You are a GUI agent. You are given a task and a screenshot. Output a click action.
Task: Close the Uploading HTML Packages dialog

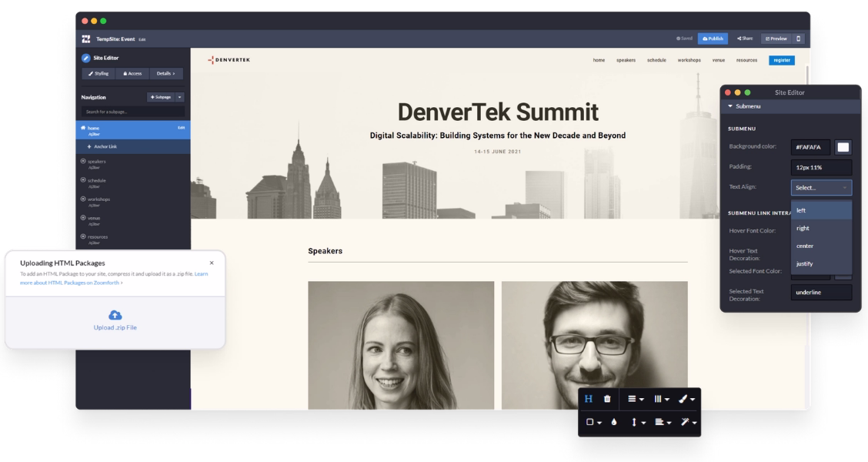point(212,263)
